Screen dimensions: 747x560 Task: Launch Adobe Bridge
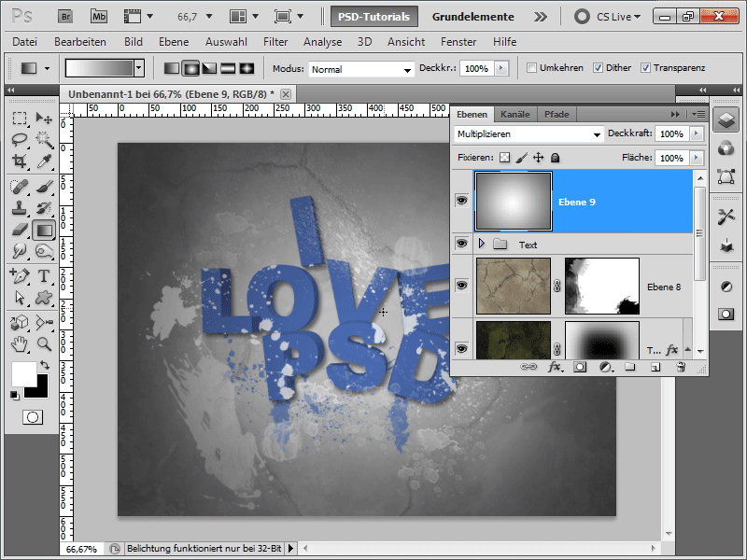65,17
